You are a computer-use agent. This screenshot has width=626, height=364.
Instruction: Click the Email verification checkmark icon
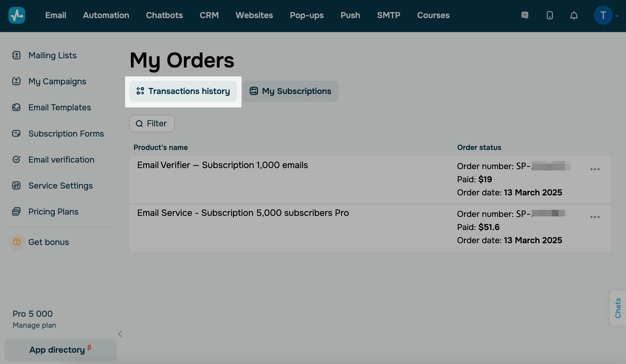click(16, 159)
